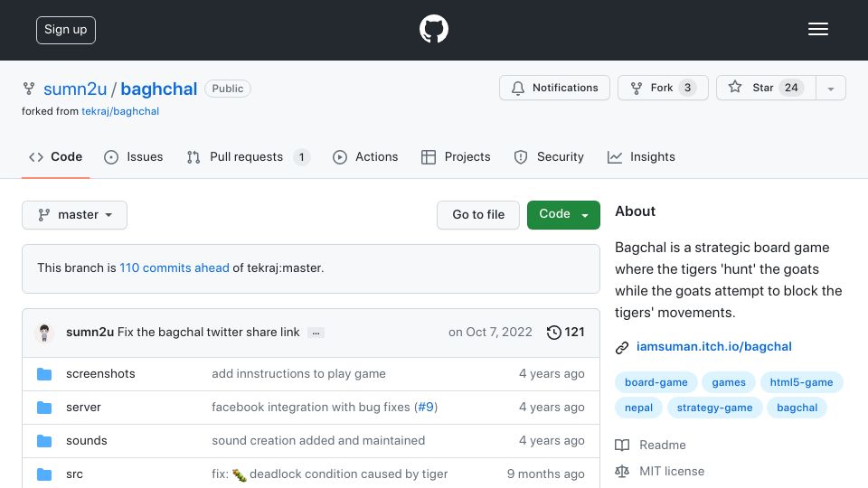Viewport: 868px width, 488px height.
Task: Expand the green Code dropdown
Action: click(x=563, y=215)
